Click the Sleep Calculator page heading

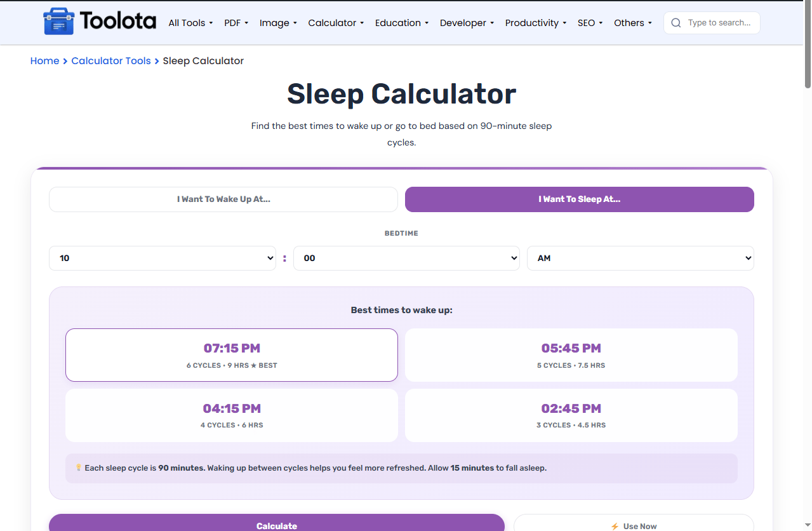click(402, 94)
